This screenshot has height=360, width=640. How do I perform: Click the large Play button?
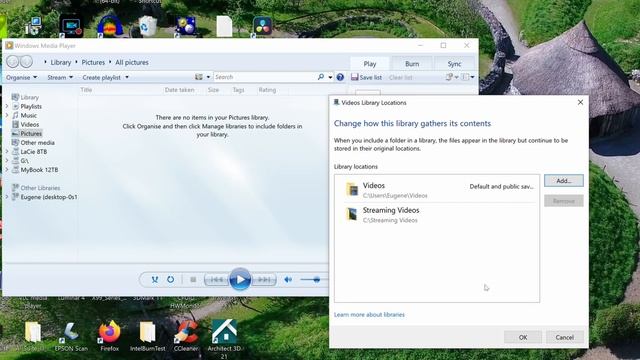pyautogui.click(x=240, y=279)
